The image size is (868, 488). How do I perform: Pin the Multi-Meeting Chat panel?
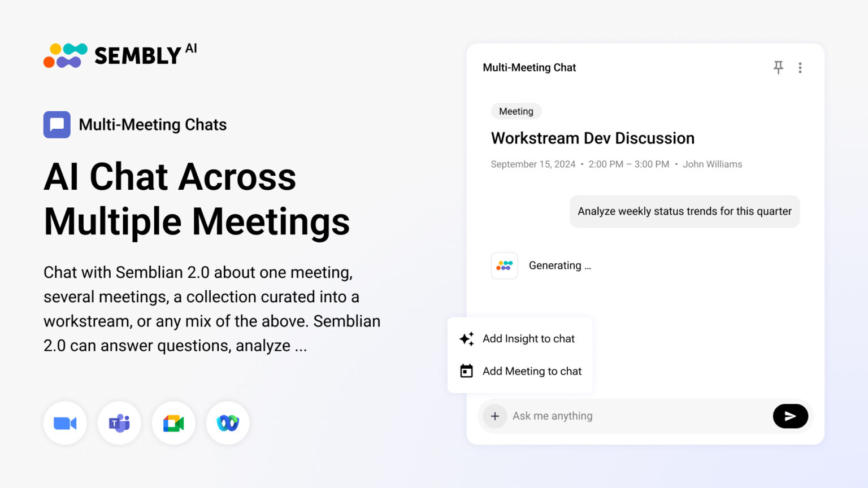click(778, 67)
